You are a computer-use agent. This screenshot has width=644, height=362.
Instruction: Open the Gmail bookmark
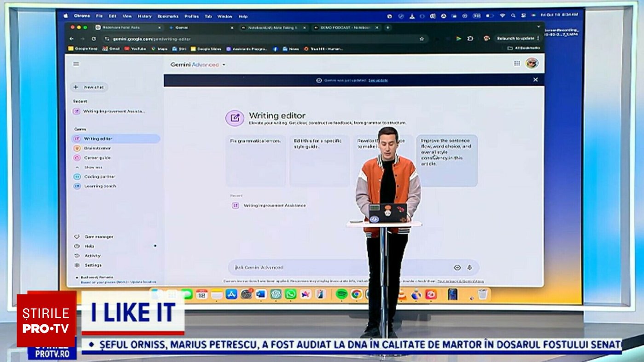[111, 49]
